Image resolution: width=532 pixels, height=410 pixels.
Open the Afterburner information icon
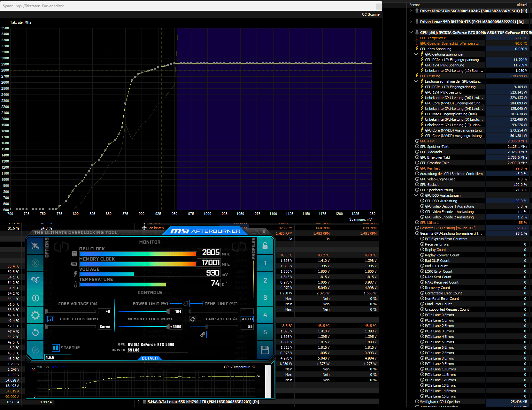click(35, 298)
